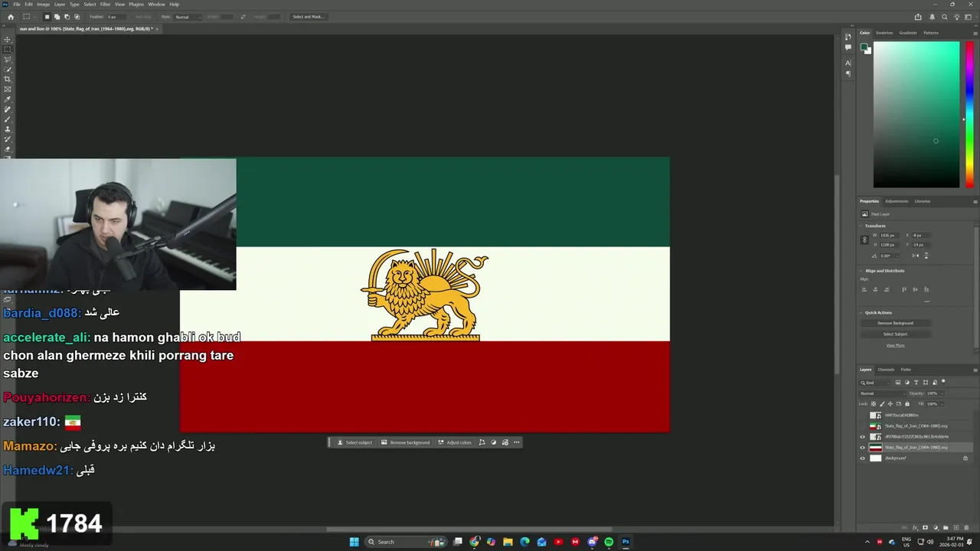This screenshot has width=980, height=551.
Task: Pick a color in the color field
Action: click(916, 115)
